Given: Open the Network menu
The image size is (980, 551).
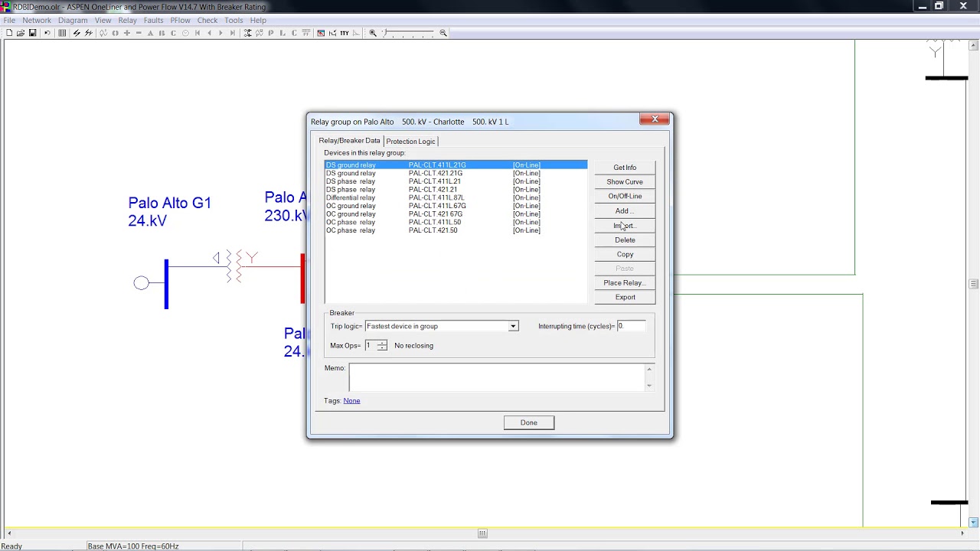Looking at the screenshot, I should tap(37, 21).
